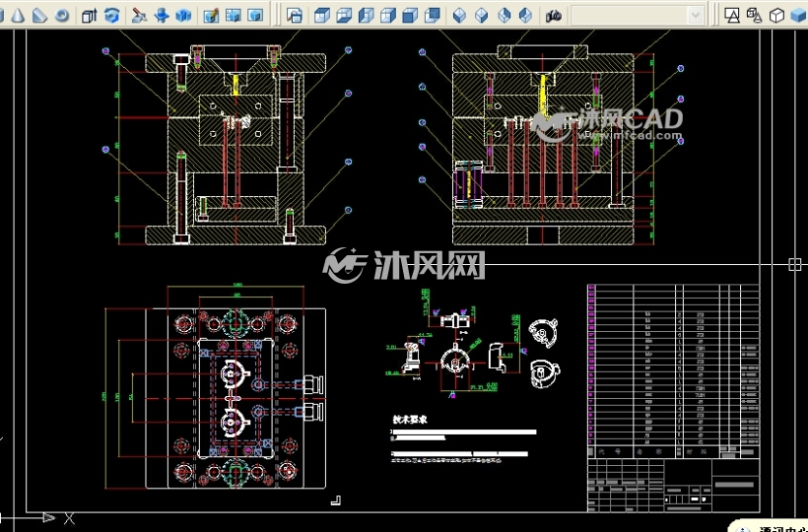Run the Interfere solids tool

tap(183, 16)
